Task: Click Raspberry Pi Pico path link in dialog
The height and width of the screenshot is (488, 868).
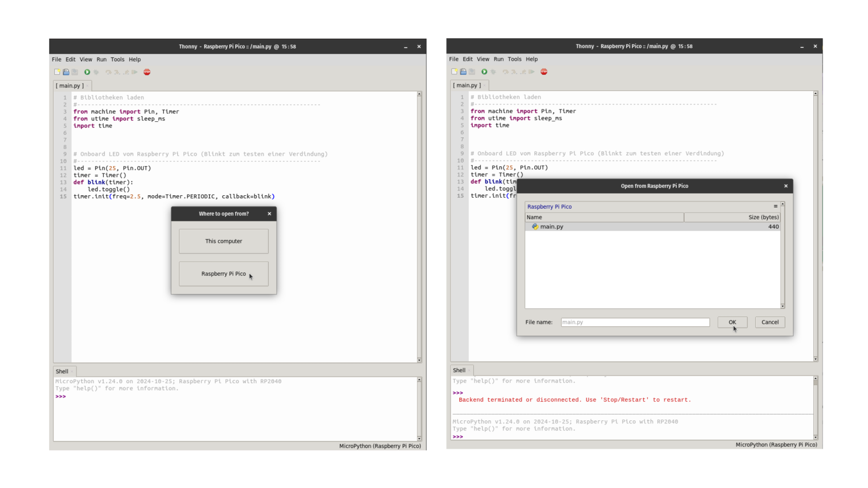Action: (x=549, y=207)
